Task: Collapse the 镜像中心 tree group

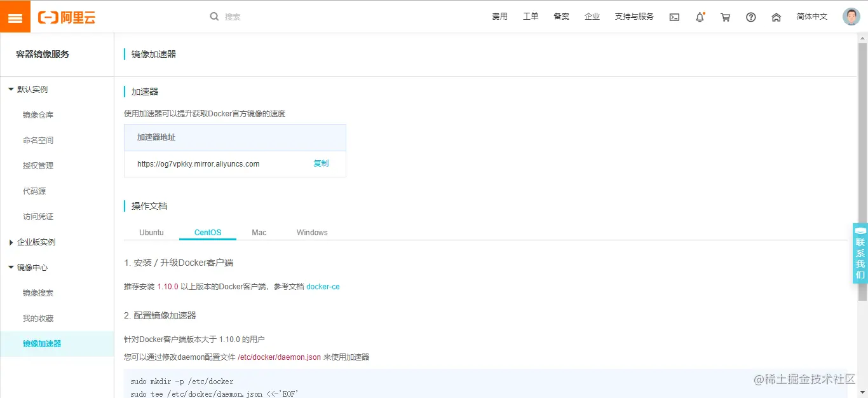Action: (x=11, y=267)
